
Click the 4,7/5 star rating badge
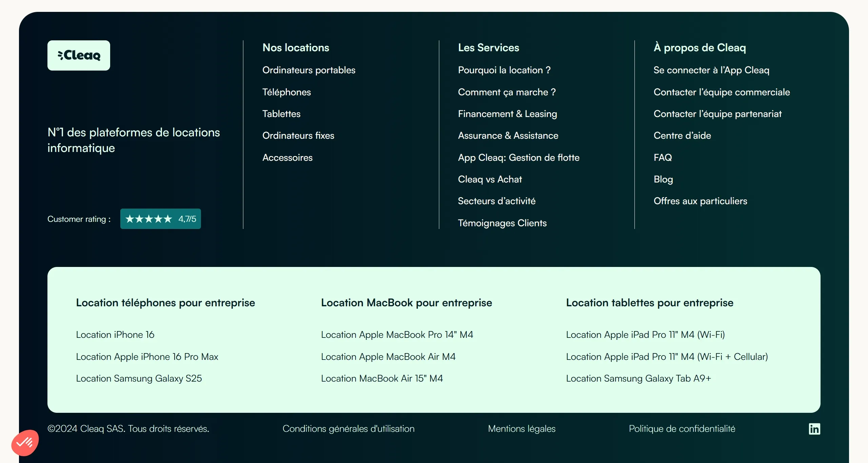coord(160,219)
